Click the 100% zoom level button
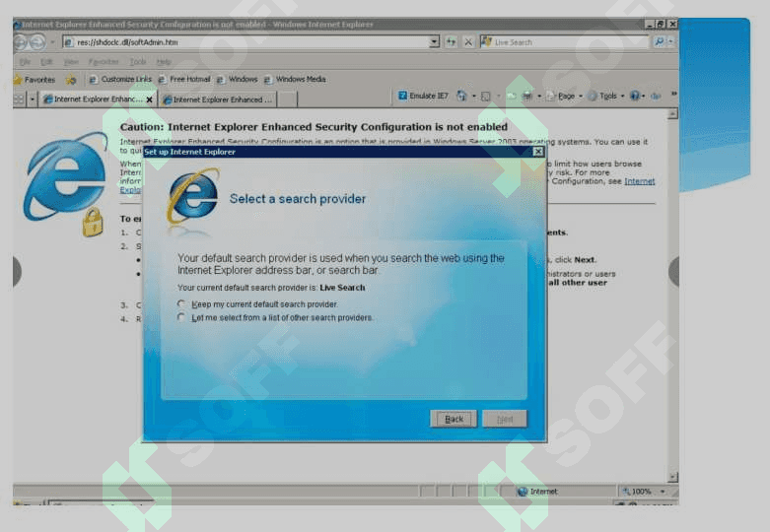Image resolution: width=770 pixels, height=532 pixels. coord(637,492)
